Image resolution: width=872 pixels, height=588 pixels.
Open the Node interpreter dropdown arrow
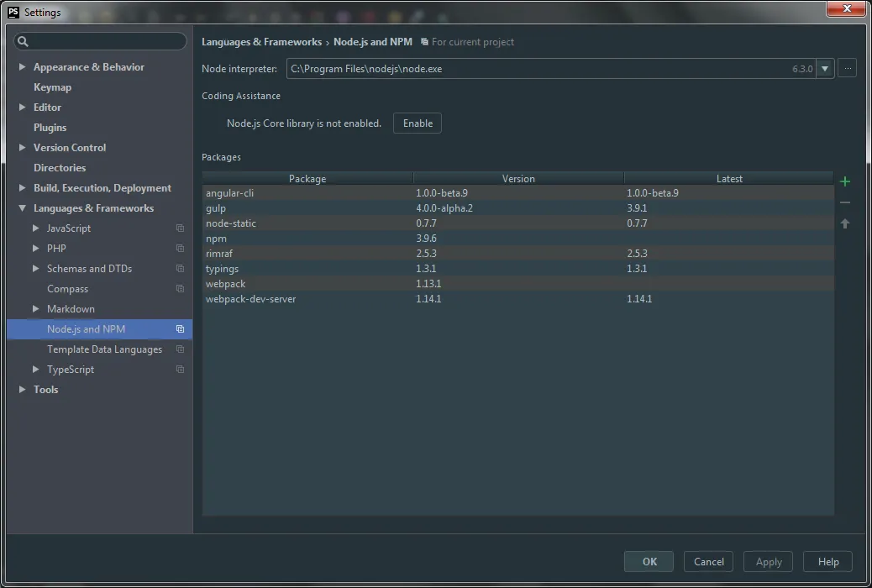[825, 69]
